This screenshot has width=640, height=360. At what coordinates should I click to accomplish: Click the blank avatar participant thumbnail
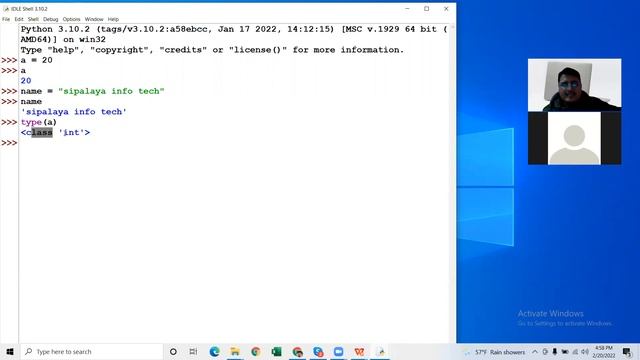click(x=574, y=138)
